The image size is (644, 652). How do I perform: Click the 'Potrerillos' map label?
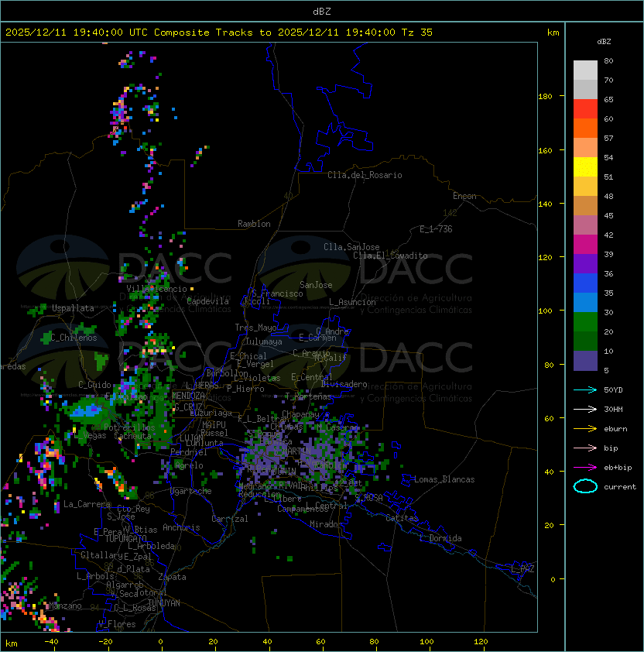click(129, 427)
